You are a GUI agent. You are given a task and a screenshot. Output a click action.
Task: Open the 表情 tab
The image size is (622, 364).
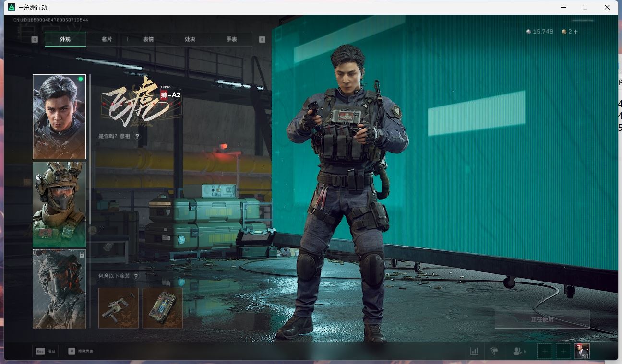click(x=148, y=39)
